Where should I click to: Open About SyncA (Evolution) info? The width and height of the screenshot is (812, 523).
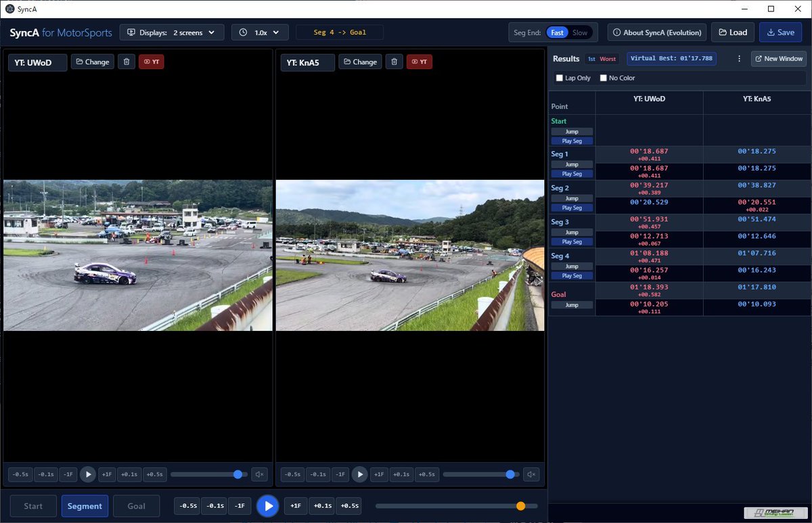tap(658, 32)
